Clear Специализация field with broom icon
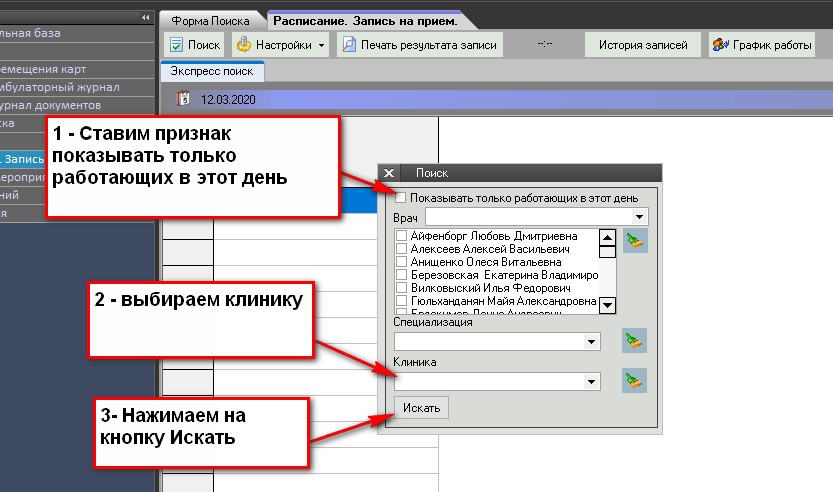The image size is (833, 492). [634, 341]
